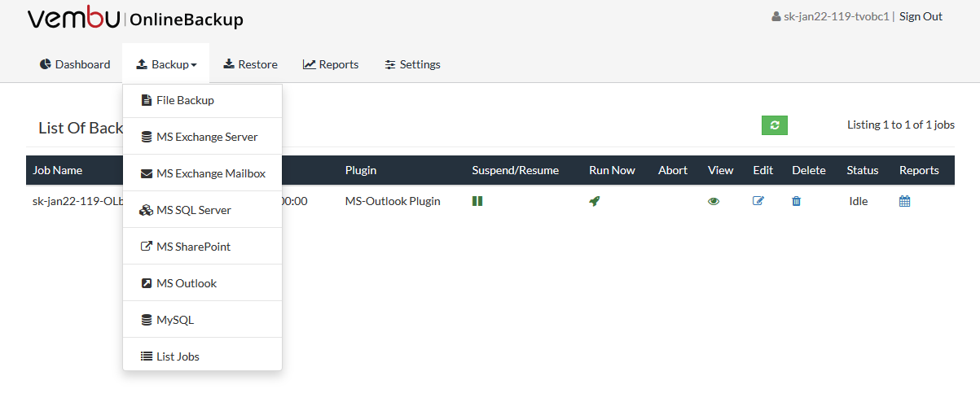The width and height of the screenshot is (980, 411).
Task: Click the Abort column header
Action: click(x=673, y=170)
